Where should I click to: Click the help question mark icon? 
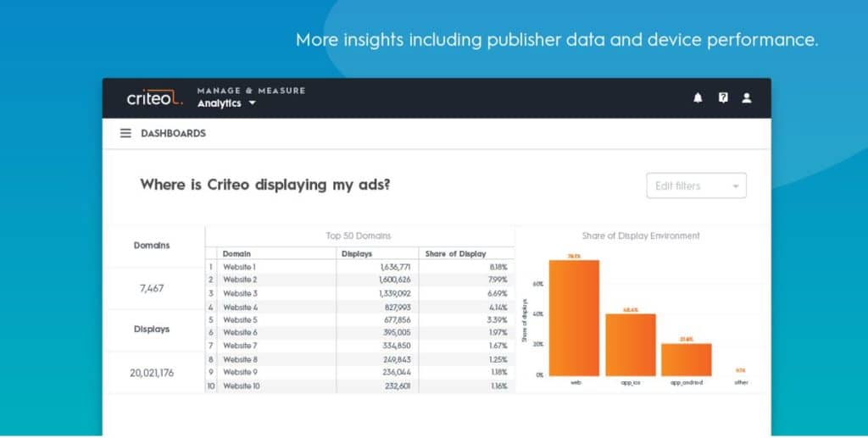point(723,98)
